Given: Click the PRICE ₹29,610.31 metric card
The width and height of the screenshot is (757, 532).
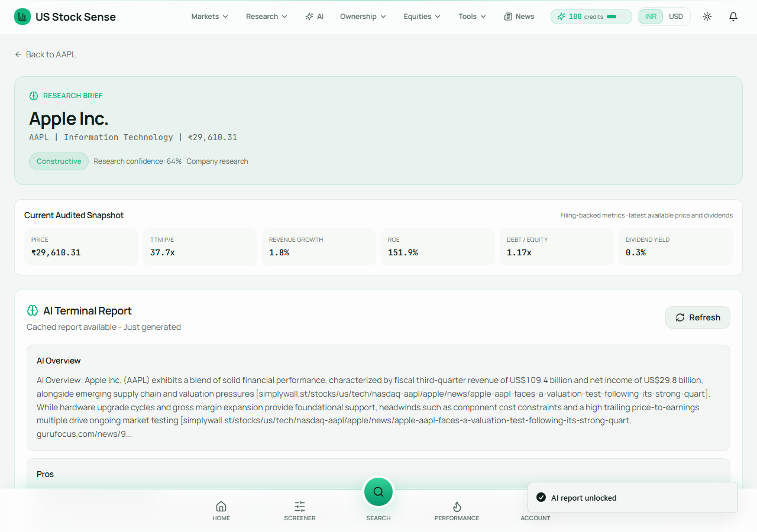Looking at the screenshot, I should click(x=82, y=246).
